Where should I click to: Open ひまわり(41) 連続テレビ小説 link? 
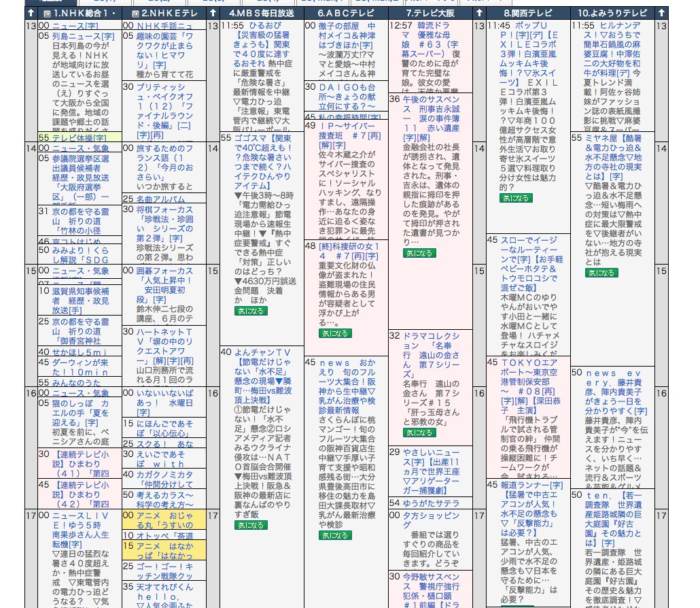click(x=80, y=464)
